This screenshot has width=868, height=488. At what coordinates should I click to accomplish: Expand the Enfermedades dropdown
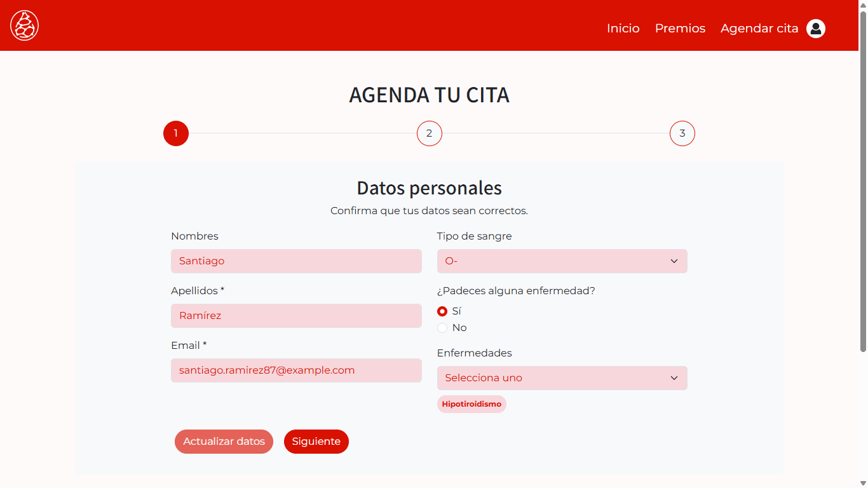click(562, 378)
